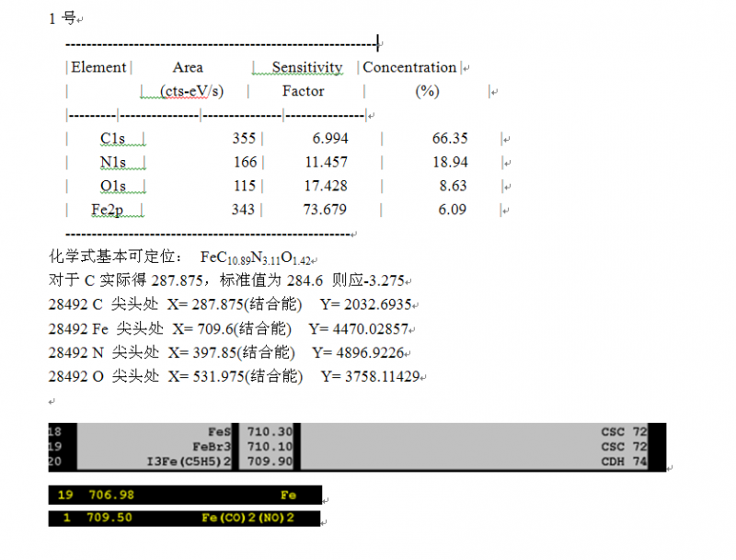
Task: Click the value 'Y= 2032.6935'
Action: 366,304
